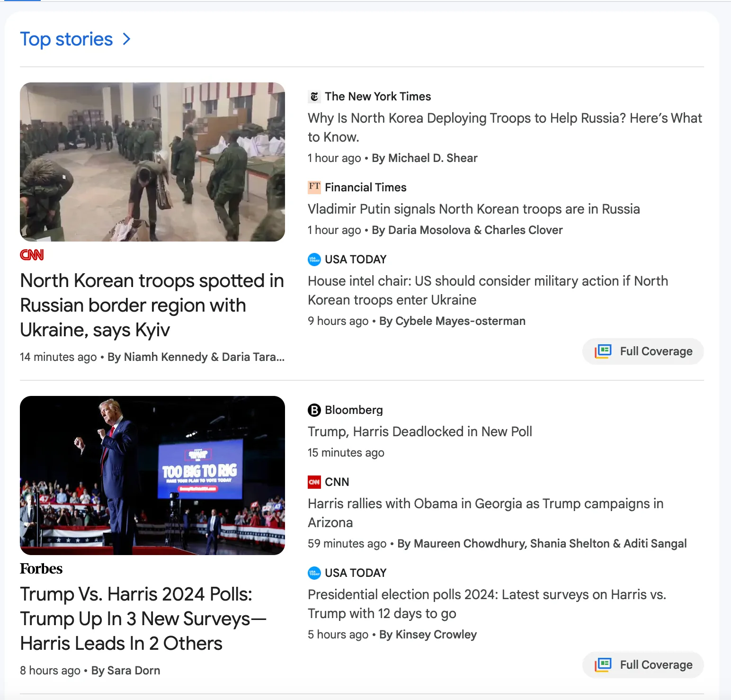Click Full Coverage button for North Korea story

click(x=643, y=351)
